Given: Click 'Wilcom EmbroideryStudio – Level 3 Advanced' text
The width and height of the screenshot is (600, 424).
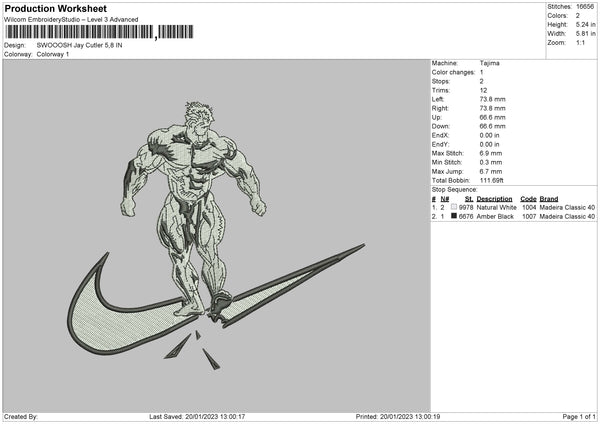Looking at the screenshot, I should [71, 20].
